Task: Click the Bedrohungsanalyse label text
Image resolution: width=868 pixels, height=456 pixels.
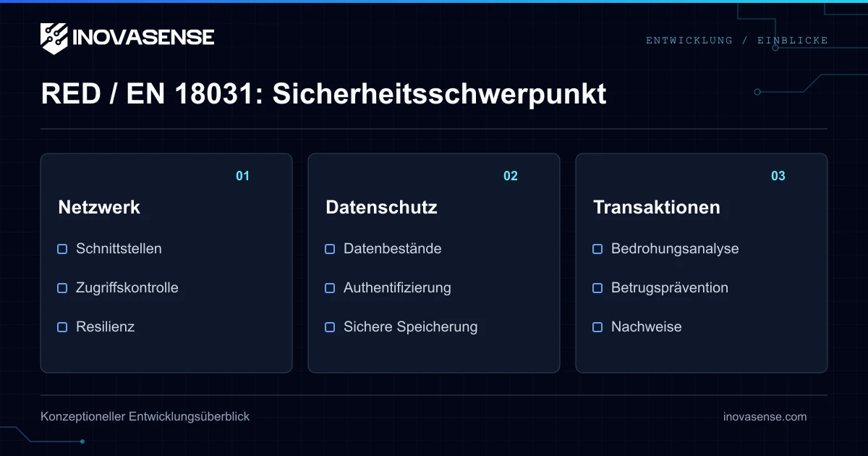Action: click(675, 248)
